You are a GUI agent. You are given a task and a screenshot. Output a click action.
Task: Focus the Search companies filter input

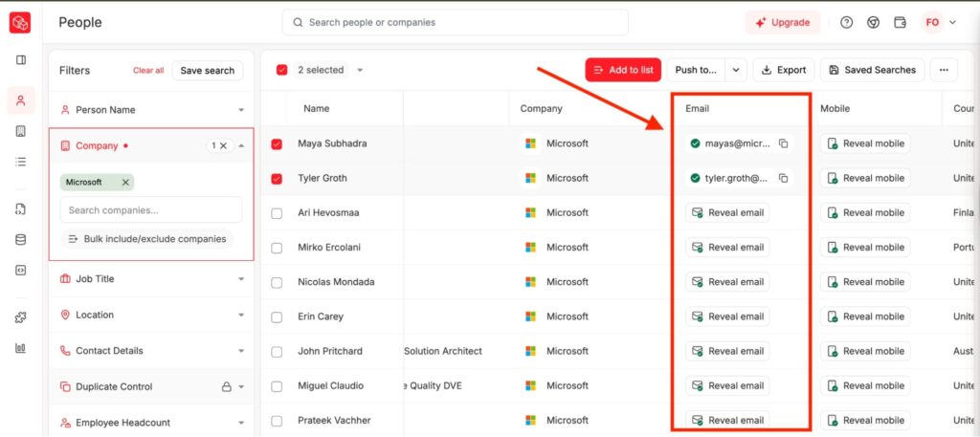coord(151,209)
